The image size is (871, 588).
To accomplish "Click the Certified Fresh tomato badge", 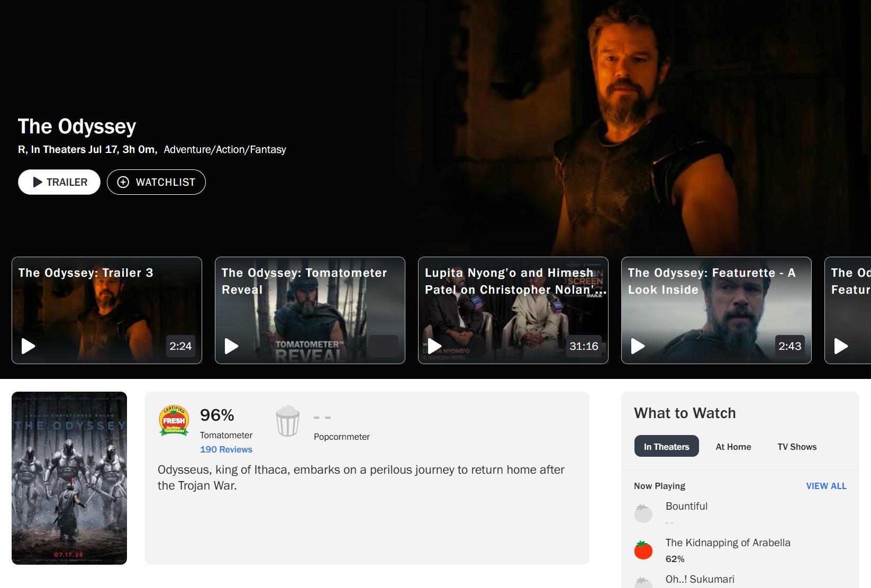I will [174, 421].
